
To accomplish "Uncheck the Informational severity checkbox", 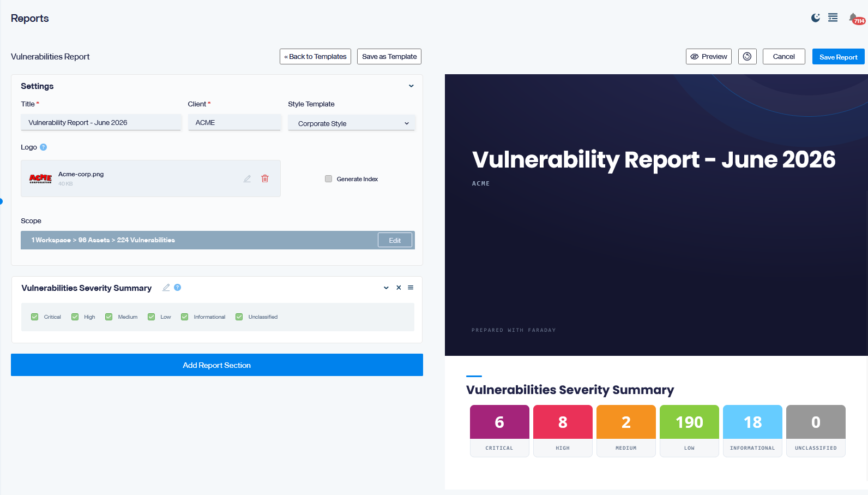I will coord(185,317).
